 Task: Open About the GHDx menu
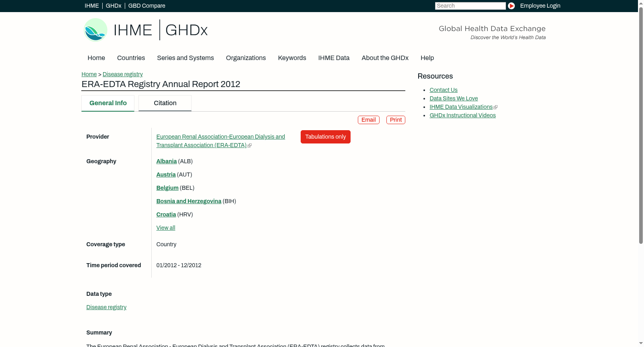click(385, 58)
